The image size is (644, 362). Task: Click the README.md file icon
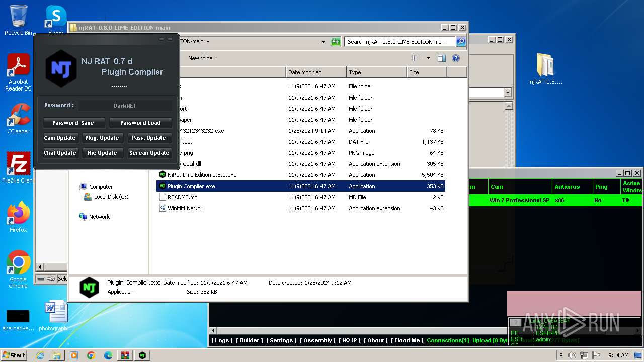coord(163,197)
